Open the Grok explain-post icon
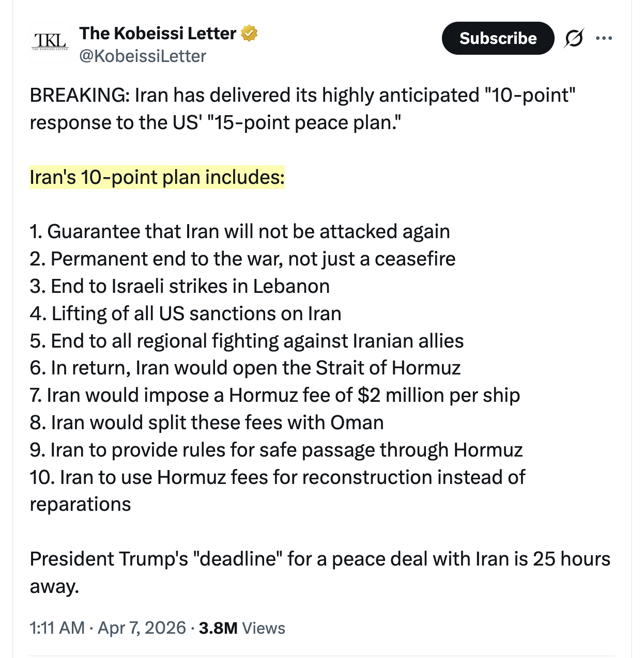Image resolution: width=644 pixels, height=658 pixels. (574, 38)
